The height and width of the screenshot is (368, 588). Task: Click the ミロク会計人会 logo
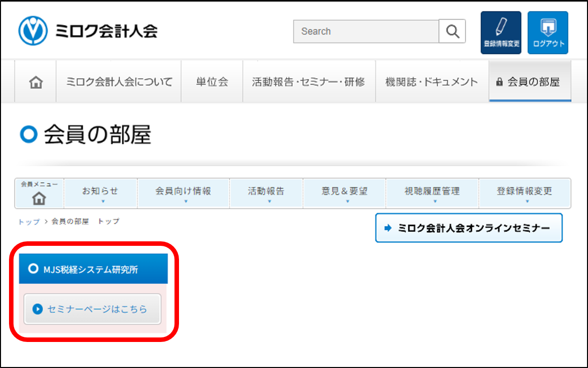88,31
